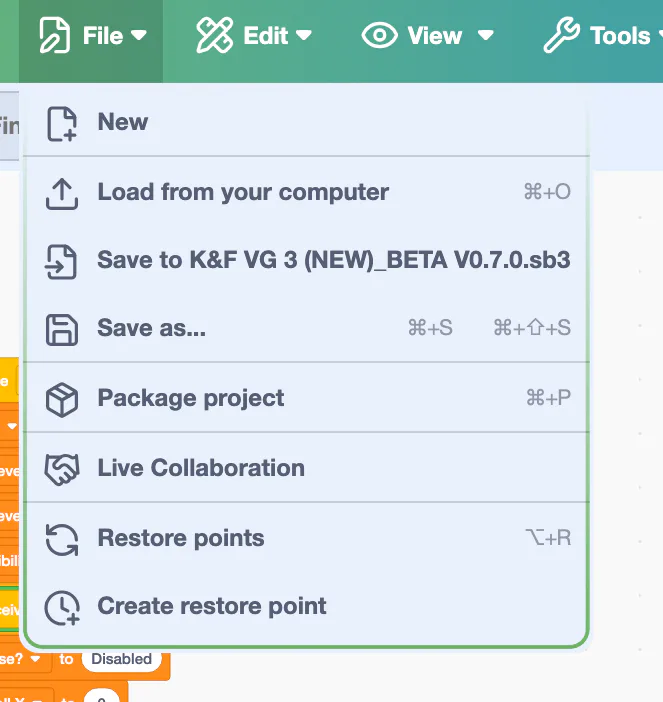
Task: Expand the View menu dropdown
Action: click(428, 36)
